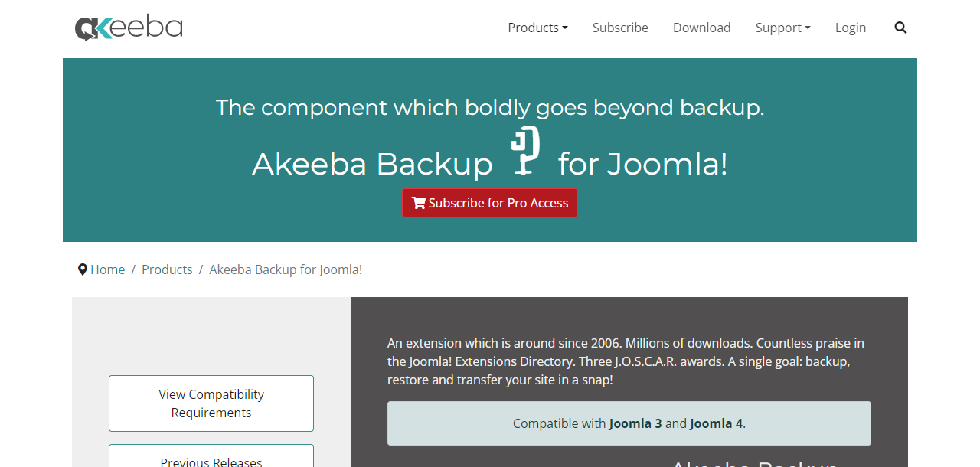Screen dimensions: 980x467
Task: Click the location pin icon in the breadcrumb
Action: click(83, 269)
